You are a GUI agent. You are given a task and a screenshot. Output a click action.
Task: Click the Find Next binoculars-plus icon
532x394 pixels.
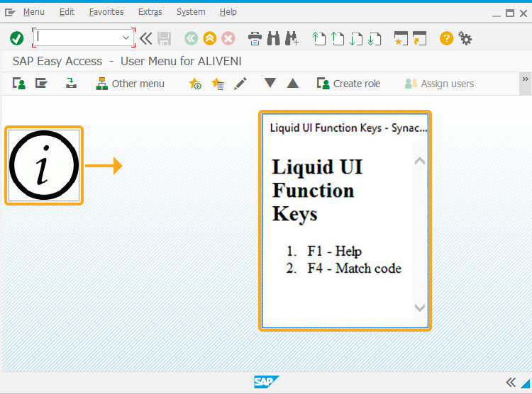(x=292, y=38)
